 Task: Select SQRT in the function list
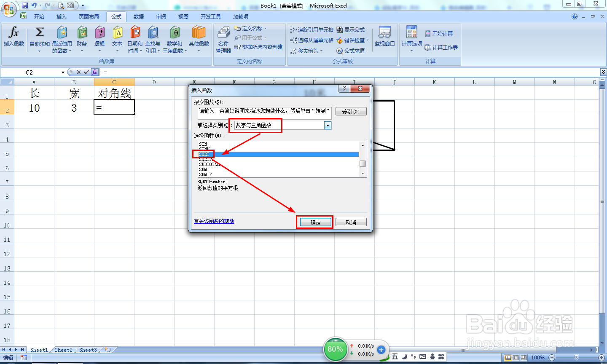(279, 154)
